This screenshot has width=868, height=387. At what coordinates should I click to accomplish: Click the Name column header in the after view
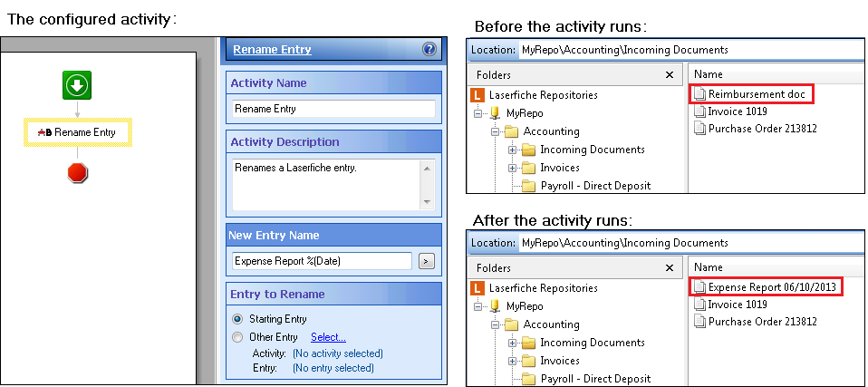(709, 267)
